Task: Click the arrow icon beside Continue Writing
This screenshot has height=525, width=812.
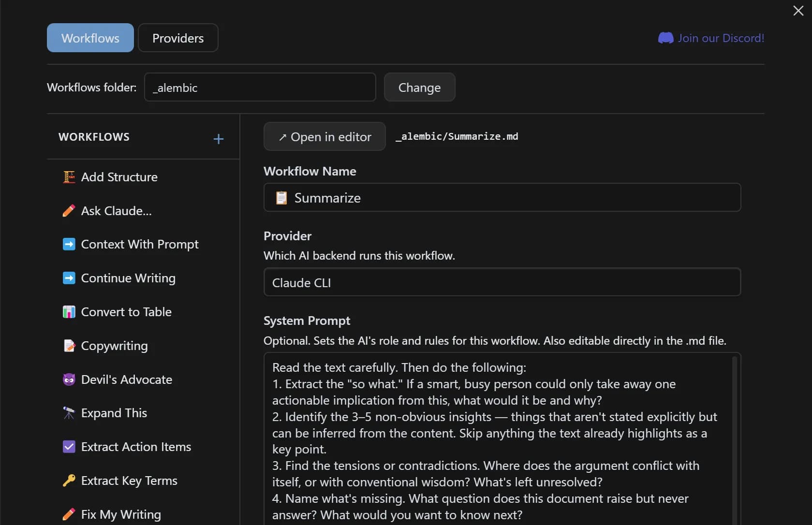Action: click(69, 278)
